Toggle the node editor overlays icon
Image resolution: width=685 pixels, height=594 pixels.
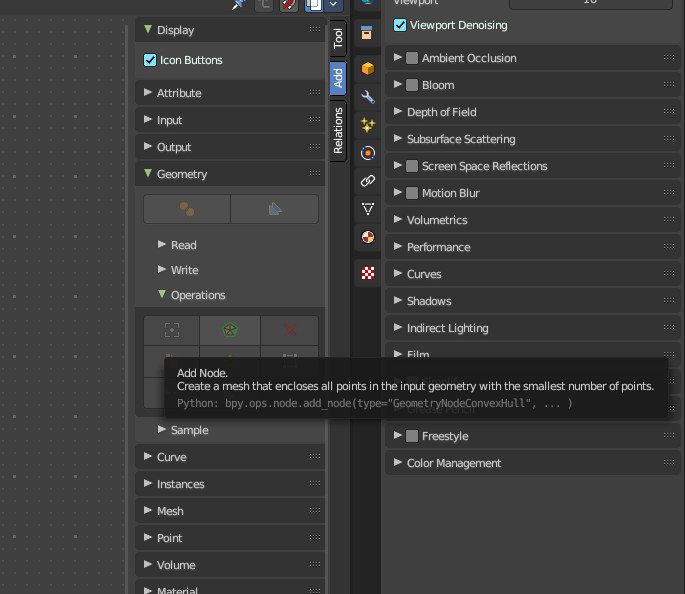coord(314,4)
